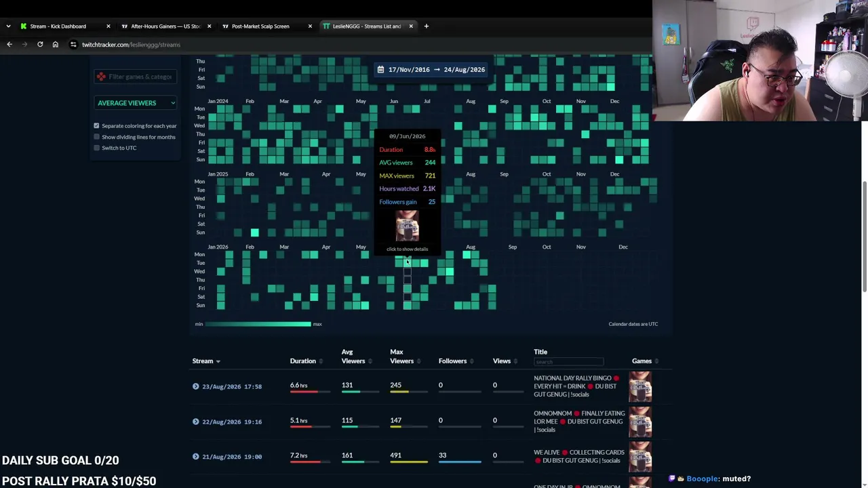This screenshot has width=868, height=488.
Task: Click the twitchtracker.com address bar URL
Action: pos(132,45)
